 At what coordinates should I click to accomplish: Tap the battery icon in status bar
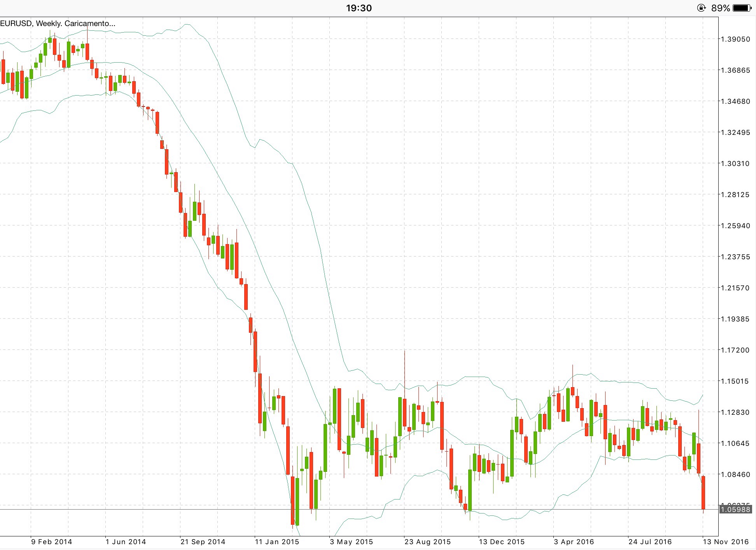(742, 8)
